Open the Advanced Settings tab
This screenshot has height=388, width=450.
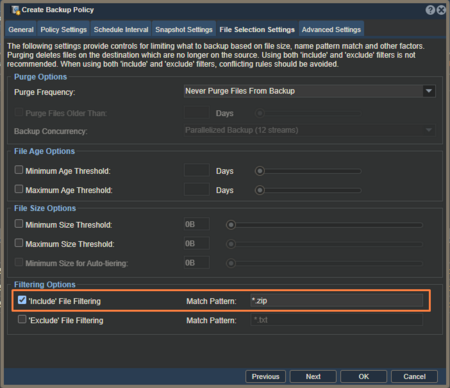pyautogui.click(x=331, y=29)
